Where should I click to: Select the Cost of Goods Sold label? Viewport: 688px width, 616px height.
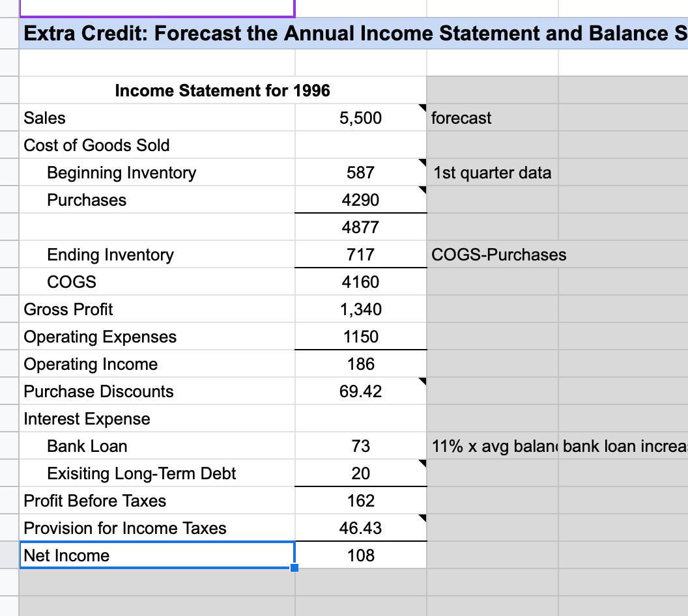(x=157, y=145)
